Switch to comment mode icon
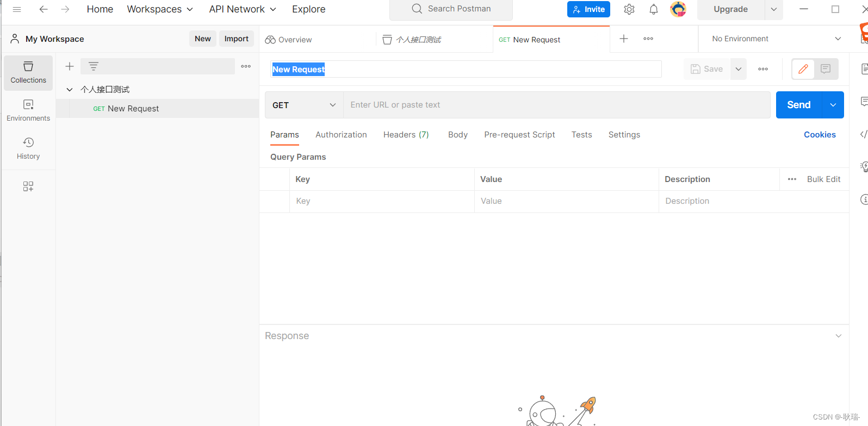The height and width of the screenshot is (426, 868). [x=826, y=69]
